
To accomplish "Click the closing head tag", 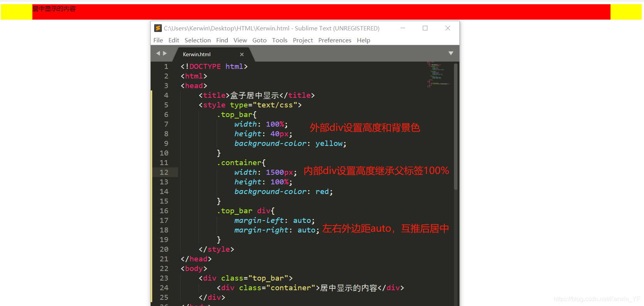I will click(x=196, y=259).
